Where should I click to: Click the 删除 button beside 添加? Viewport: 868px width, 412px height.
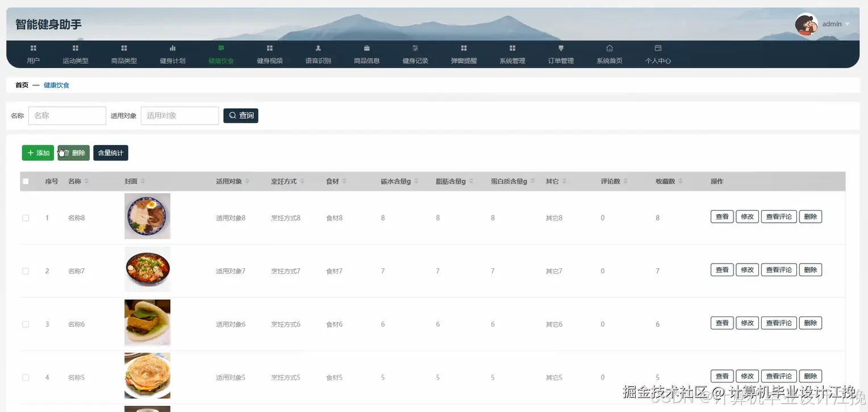point(74,153)
